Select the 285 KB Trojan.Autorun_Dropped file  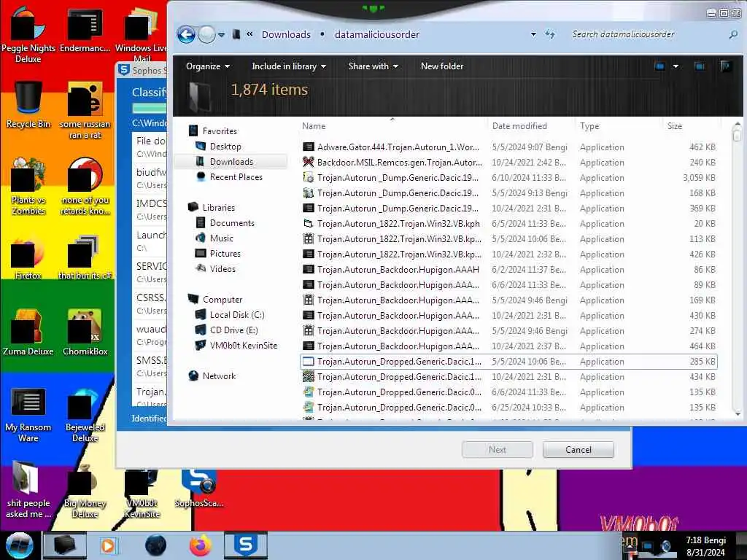point(508,362)
